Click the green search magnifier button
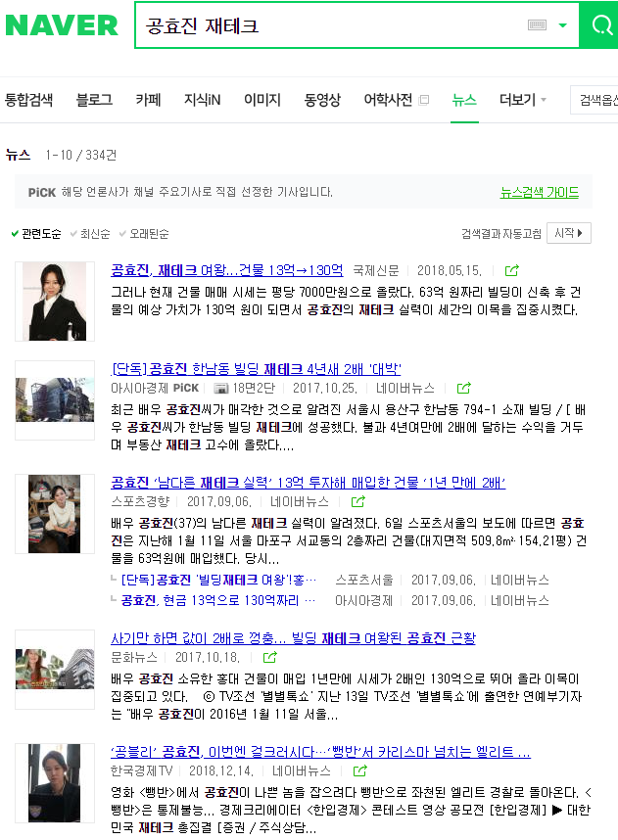Viewport: 618px width, 840px height. click(x=597, y=24)
